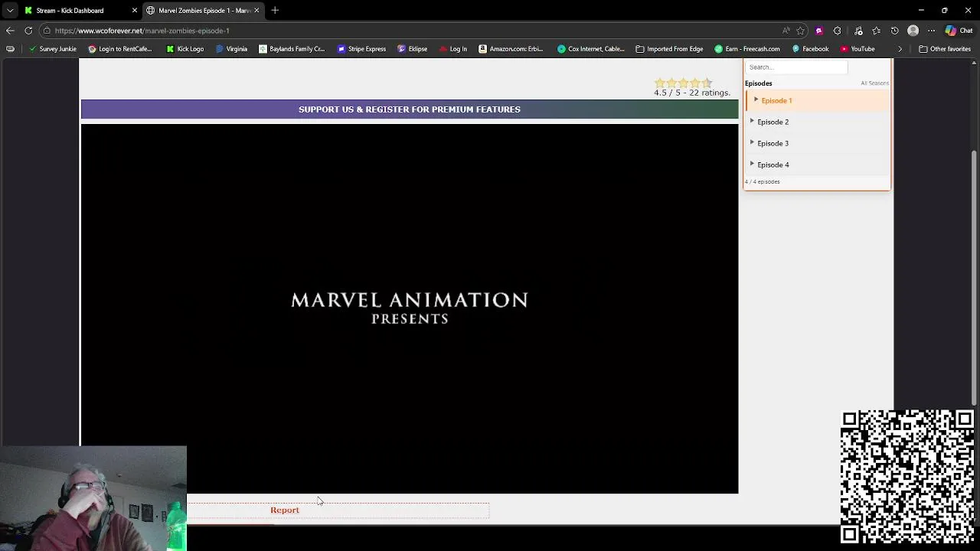980x551 pixels.
Task: Open the Eklipse bookmark
Action: 412,49
